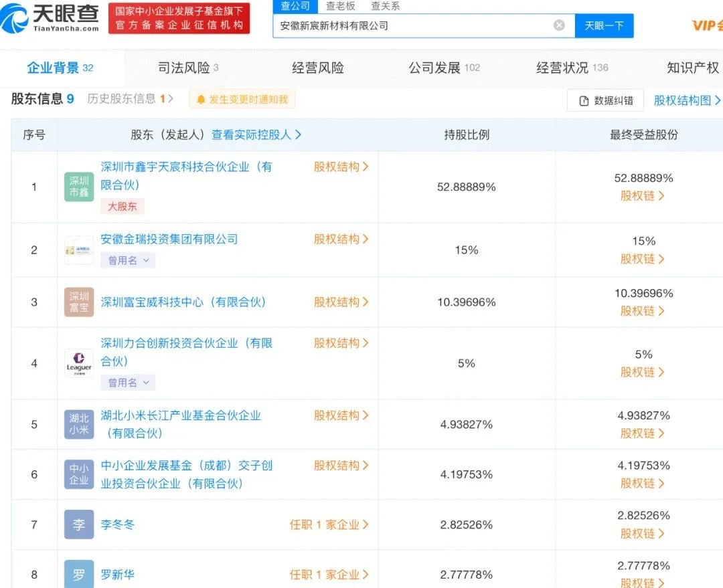Screen dimensions: 723x588
Task: Select the 查老板 search mode tab
Action: [340, 6]
